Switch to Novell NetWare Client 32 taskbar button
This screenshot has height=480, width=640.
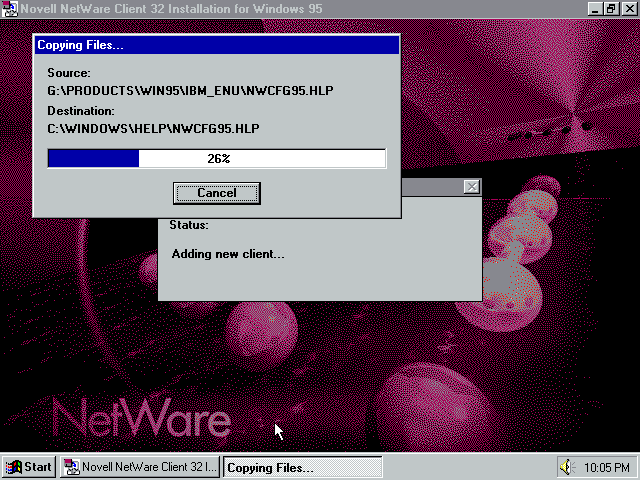point(140,467)
